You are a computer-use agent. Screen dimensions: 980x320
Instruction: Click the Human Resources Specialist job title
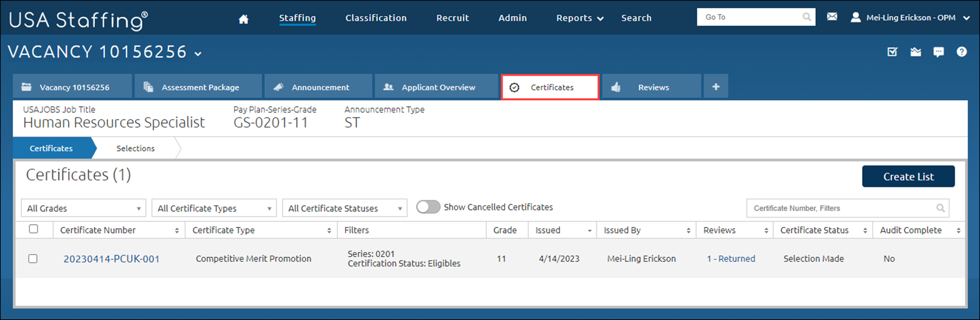(114, 122)
